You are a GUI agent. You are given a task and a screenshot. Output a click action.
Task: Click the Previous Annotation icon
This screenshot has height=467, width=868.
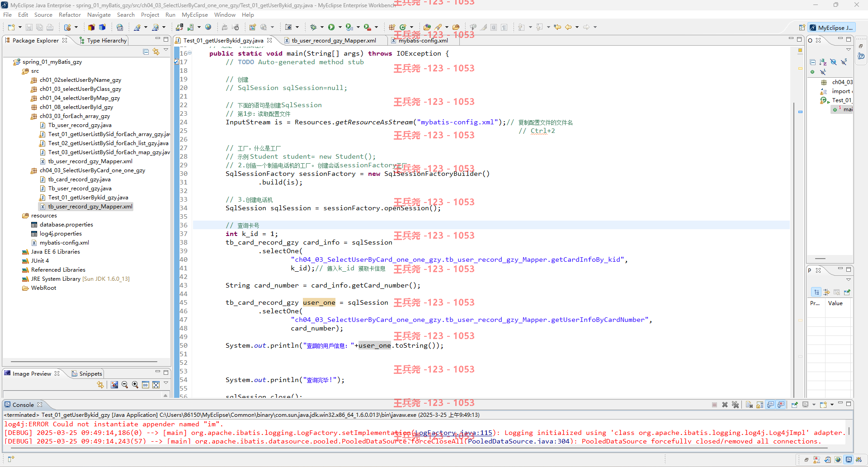pyautogui.click(x=539, y=27)
